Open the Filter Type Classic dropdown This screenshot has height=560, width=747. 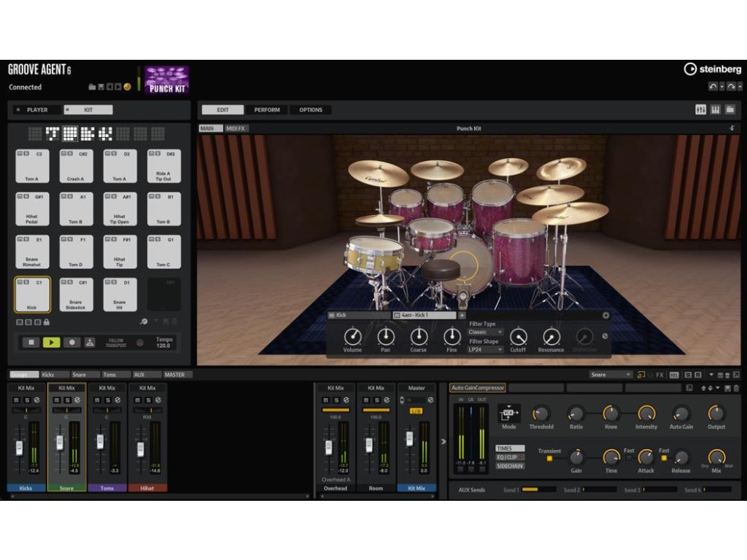coord(485,332)
